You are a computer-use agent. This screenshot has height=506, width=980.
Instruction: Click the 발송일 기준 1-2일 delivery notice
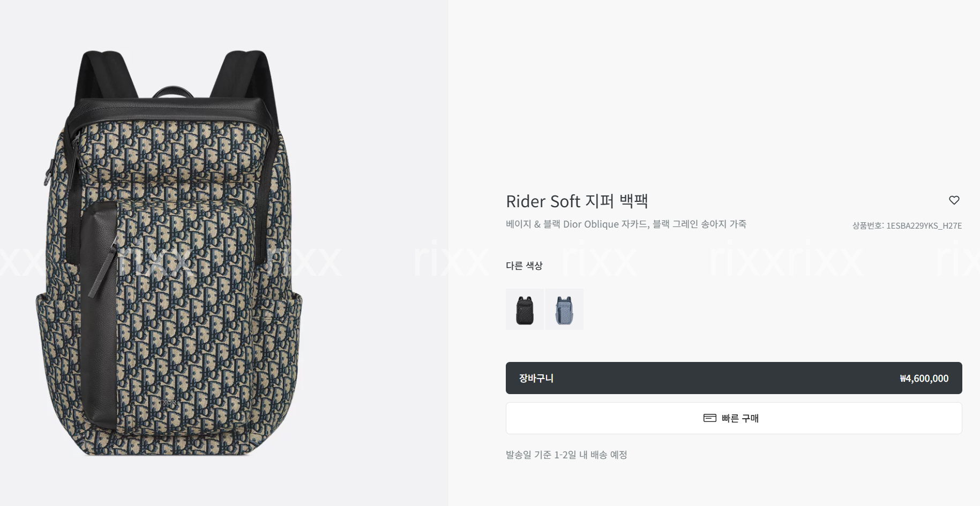[x=566, y=455]
